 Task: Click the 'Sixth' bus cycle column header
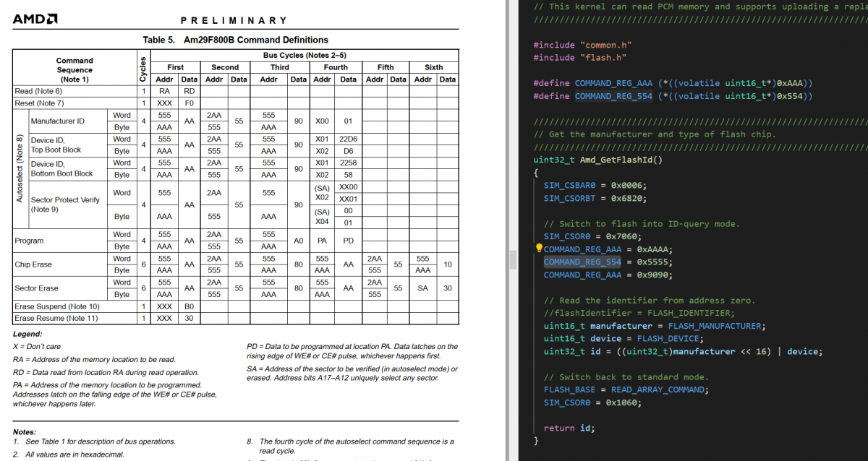434,67
